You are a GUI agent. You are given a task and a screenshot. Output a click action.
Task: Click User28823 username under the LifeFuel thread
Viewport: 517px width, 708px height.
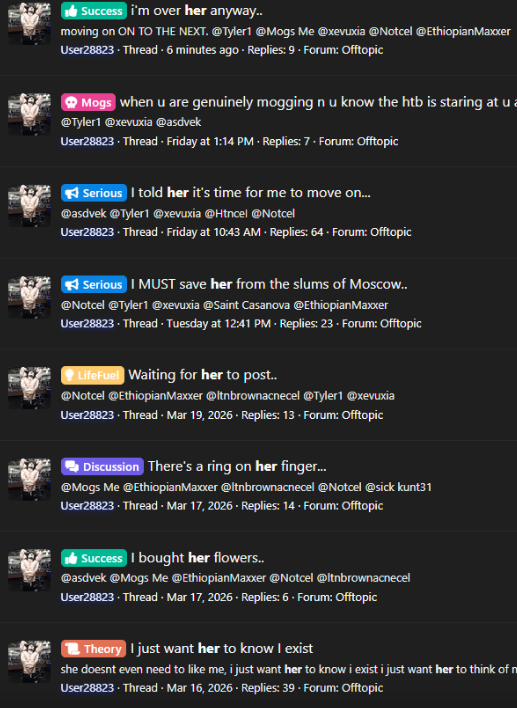(87, 415)
